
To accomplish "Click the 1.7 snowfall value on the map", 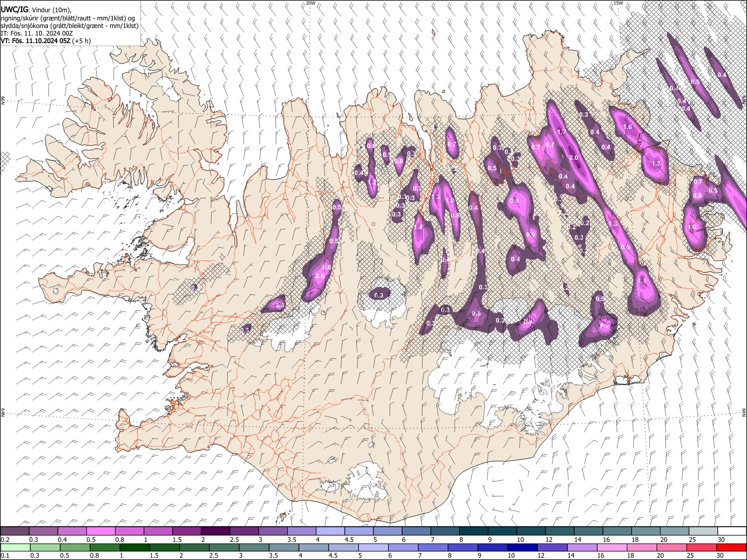I will (x=561, y=132).
